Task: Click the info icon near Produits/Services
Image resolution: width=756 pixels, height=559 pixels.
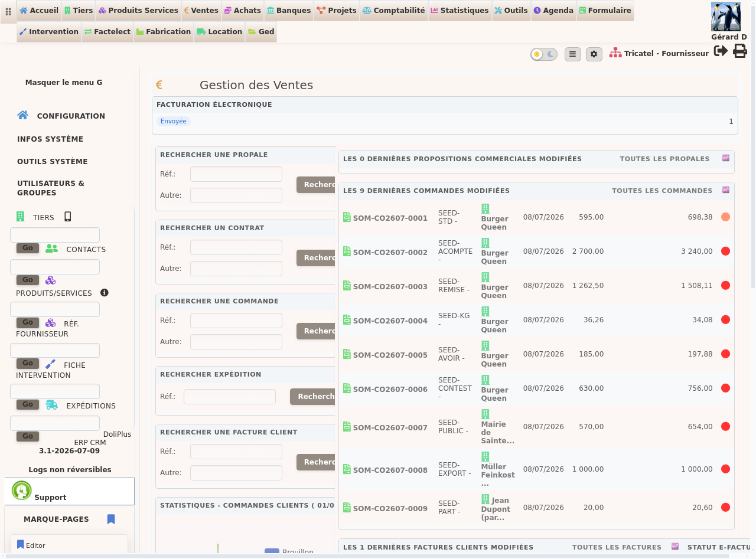Action: coord(105,293)
